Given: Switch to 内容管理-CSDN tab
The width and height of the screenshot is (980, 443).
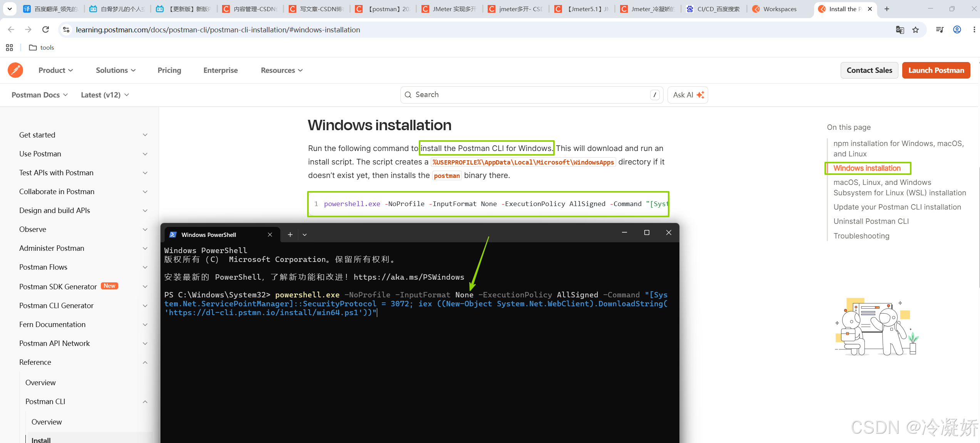Looking at the screenshot, I should click(x=251, y=9).
